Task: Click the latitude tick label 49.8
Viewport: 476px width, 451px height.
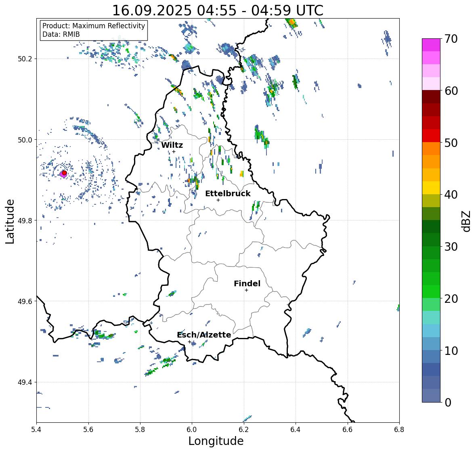Action: pos(25,220)
